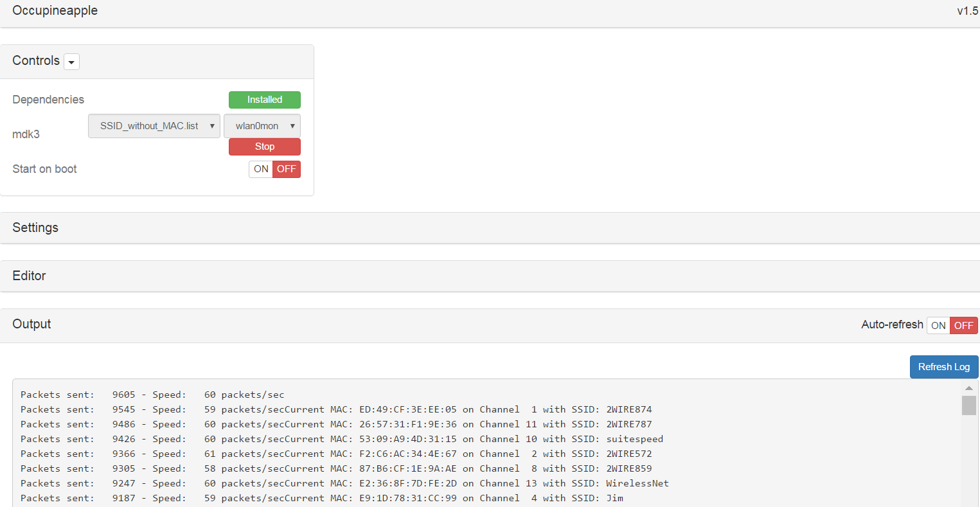Click the log line with SSID WirelessNet

tap(344, 483)
